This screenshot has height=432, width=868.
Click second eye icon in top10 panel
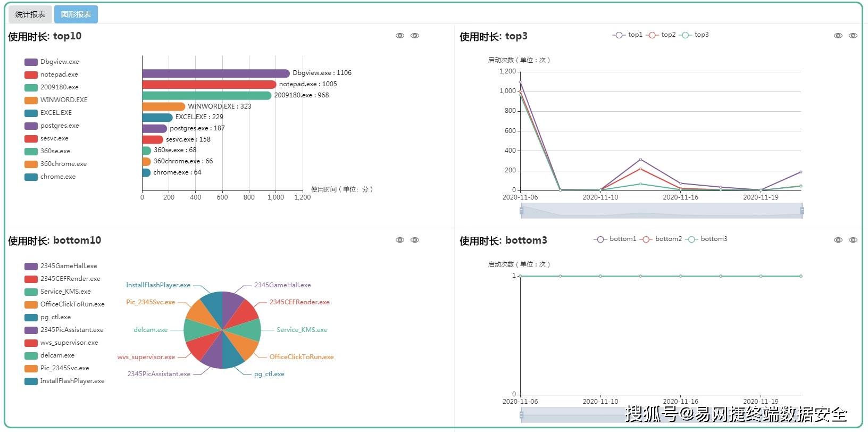point(415,36)
